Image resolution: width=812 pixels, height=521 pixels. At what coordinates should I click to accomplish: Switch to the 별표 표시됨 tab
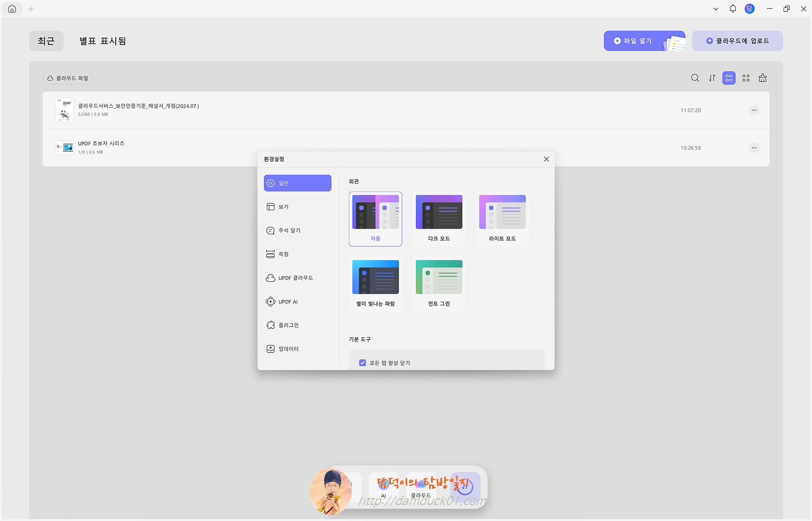(102, 41)
